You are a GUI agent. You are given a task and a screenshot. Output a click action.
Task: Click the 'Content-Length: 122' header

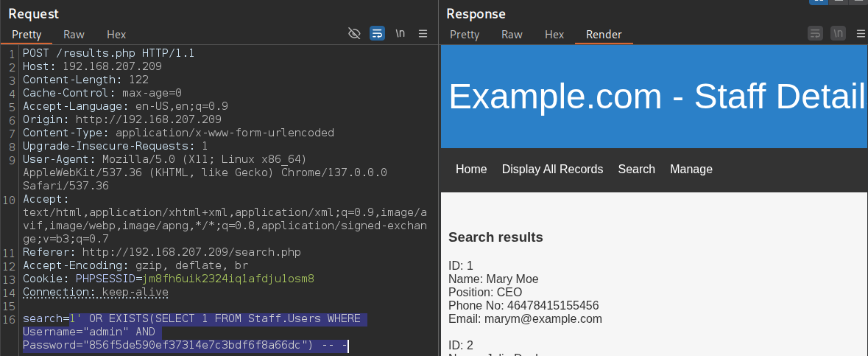point(85,80)
